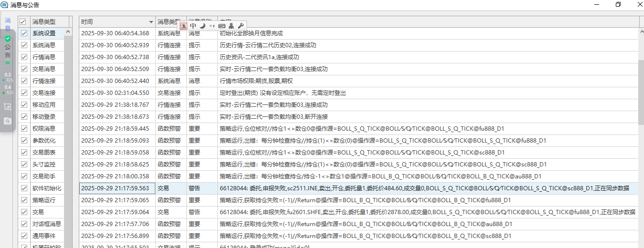Toggle the select-all checkbox in 消息类型 header
The height and width of the screenshot is (248, 644).
click(22, 22)
